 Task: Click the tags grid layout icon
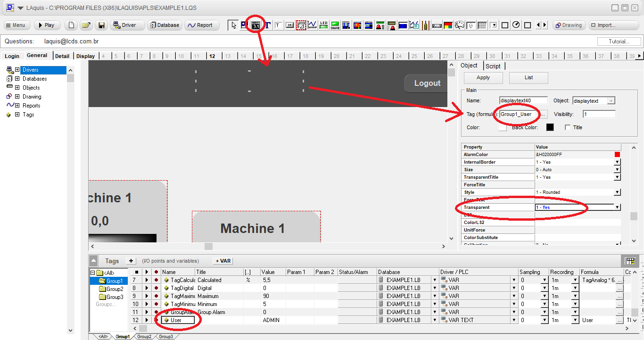[x=630, y=261]
